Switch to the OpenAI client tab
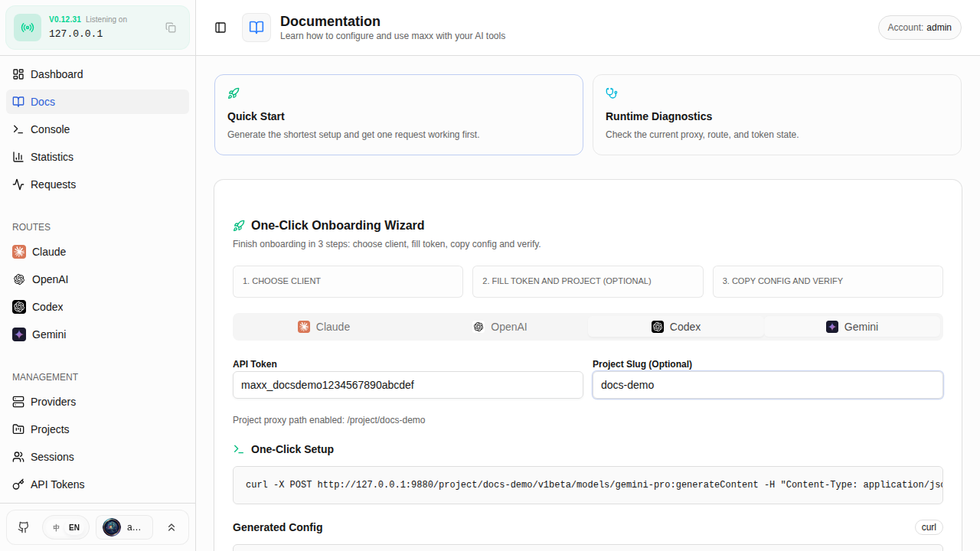The image size is (980, 551). (500, 327)
